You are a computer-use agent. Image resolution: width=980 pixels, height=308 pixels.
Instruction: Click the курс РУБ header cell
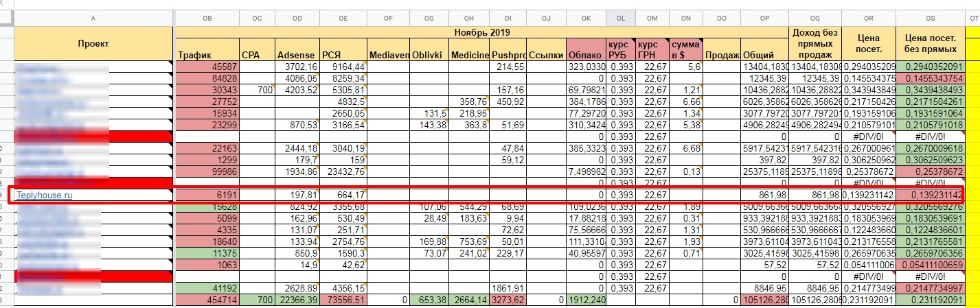621,49
